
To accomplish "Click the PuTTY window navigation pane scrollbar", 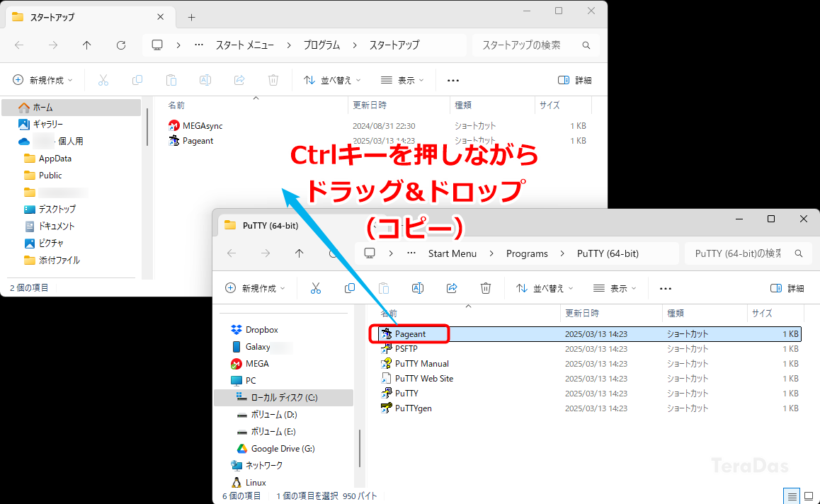I will pos(360,448).
